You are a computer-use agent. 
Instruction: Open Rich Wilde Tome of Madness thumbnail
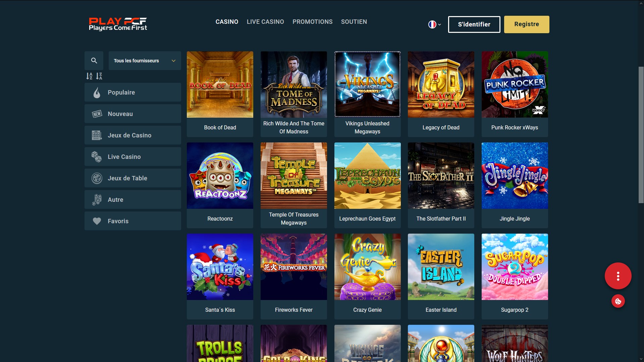[x=294, y=84]
